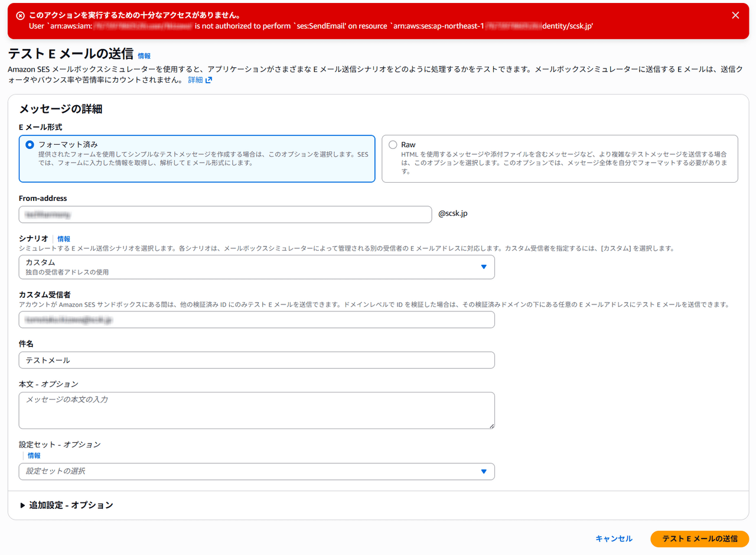Open the external link icon beside 詳細
The width and height of the screenshot is (756, 555).
[208, 80]
